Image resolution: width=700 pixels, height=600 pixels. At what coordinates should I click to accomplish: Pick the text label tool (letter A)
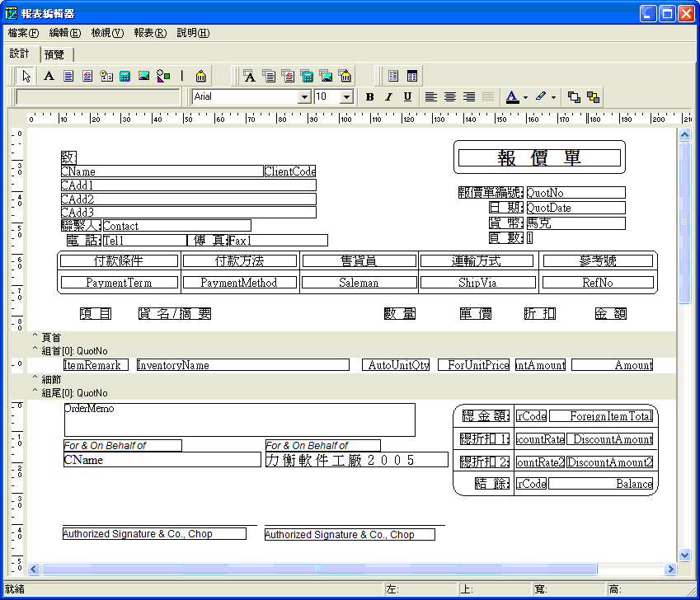[49, 77]
